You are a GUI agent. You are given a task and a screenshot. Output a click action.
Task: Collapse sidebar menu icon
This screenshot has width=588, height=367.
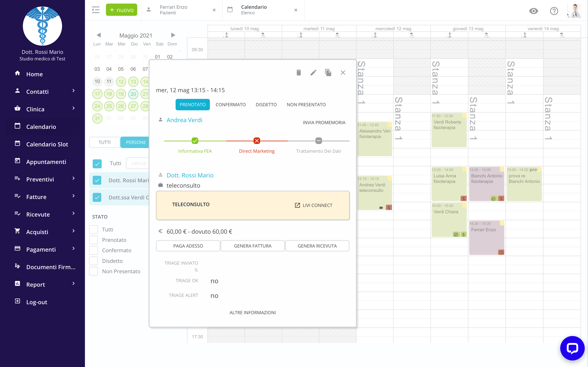click(x=96, y=10)
